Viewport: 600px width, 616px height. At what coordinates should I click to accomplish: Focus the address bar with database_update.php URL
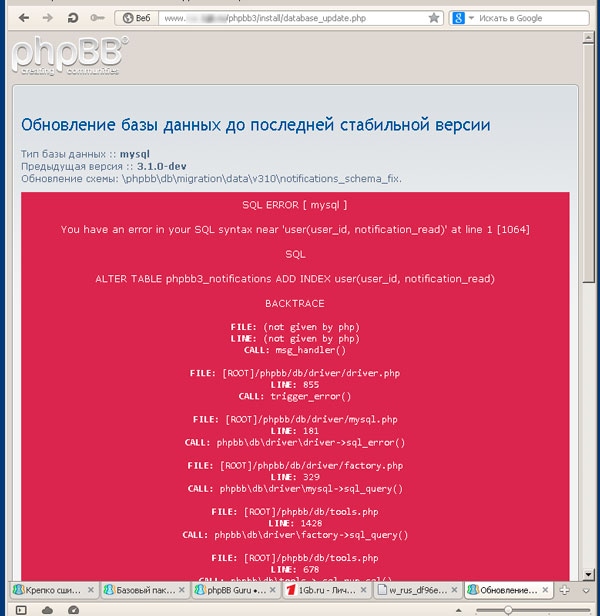[294, 18]
